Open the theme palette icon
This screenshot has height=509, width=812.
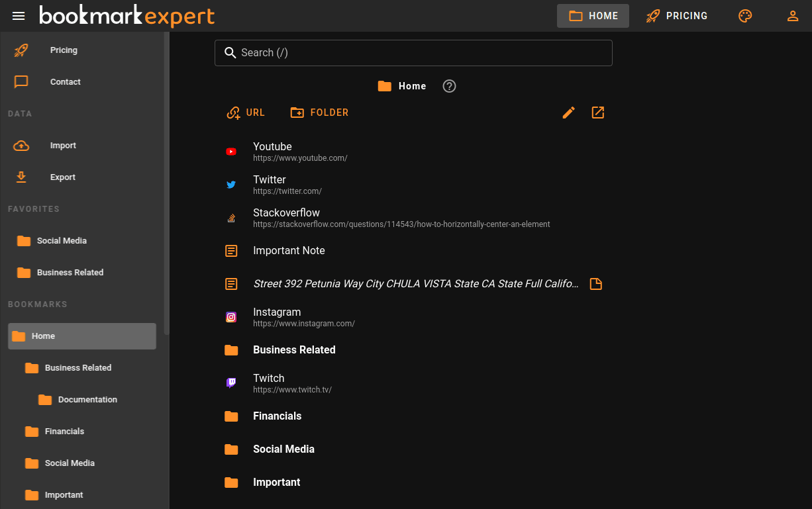(x=745, y=16)
